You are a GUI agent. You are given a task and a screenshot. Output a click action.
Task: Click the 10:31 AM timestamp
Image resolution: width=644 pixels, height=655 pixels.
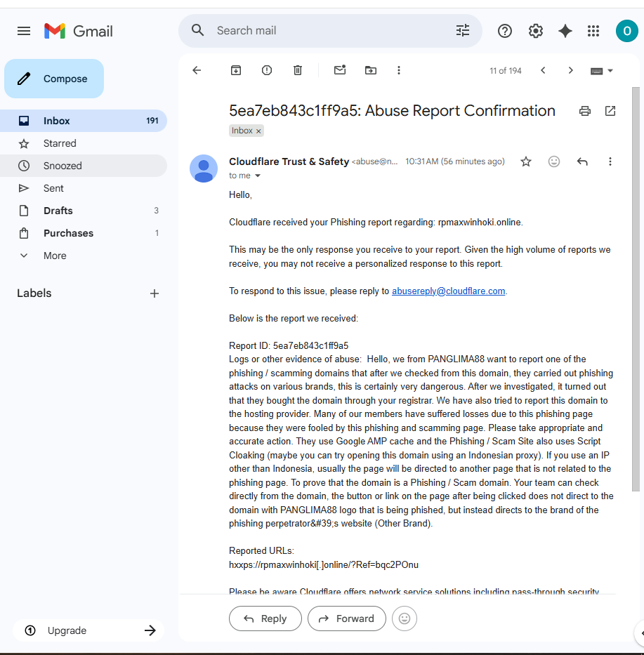coord(454,161)
